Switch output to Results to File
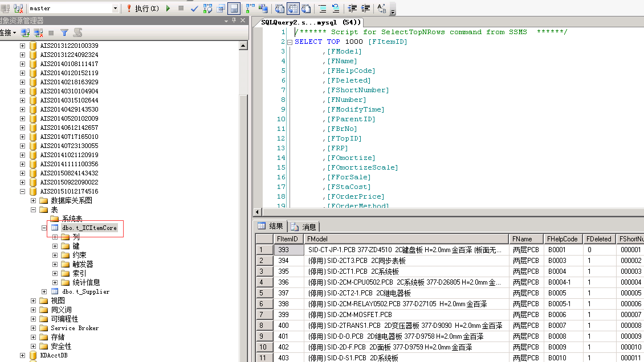The width and height of the screenshot is (644, 362). click(306, 8)
